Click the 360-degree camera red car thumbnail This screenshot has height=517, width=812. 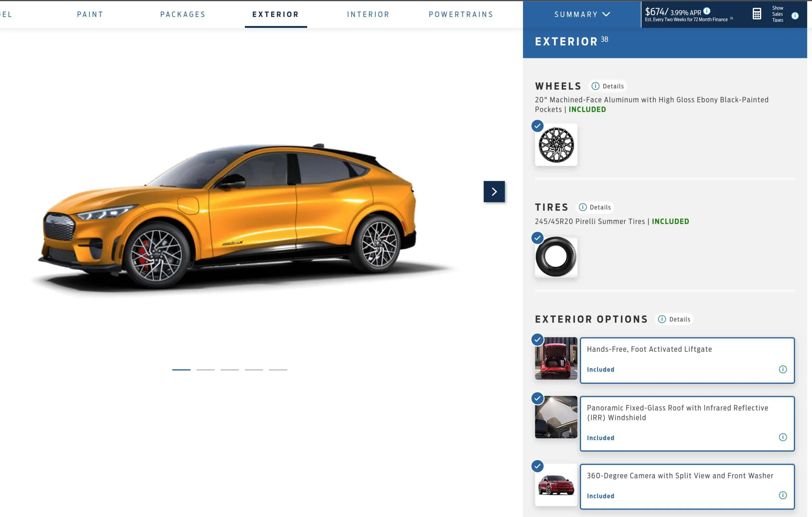(556, 485)
